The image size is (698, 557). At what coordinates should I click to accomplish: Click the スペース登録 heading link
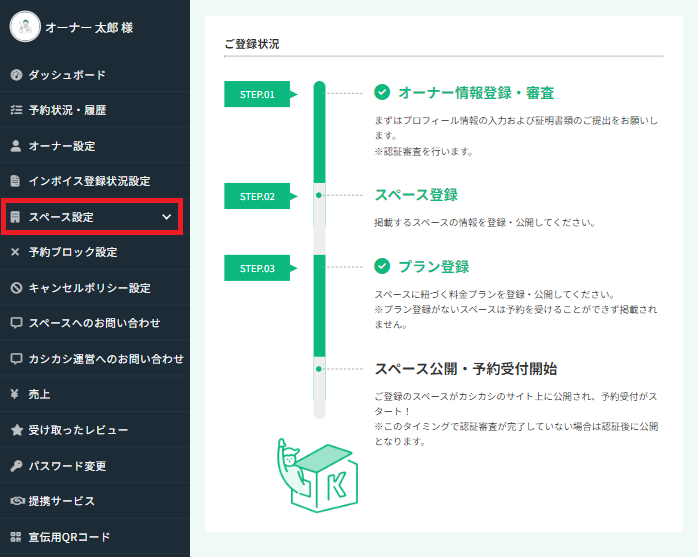(x=416, y=195)
